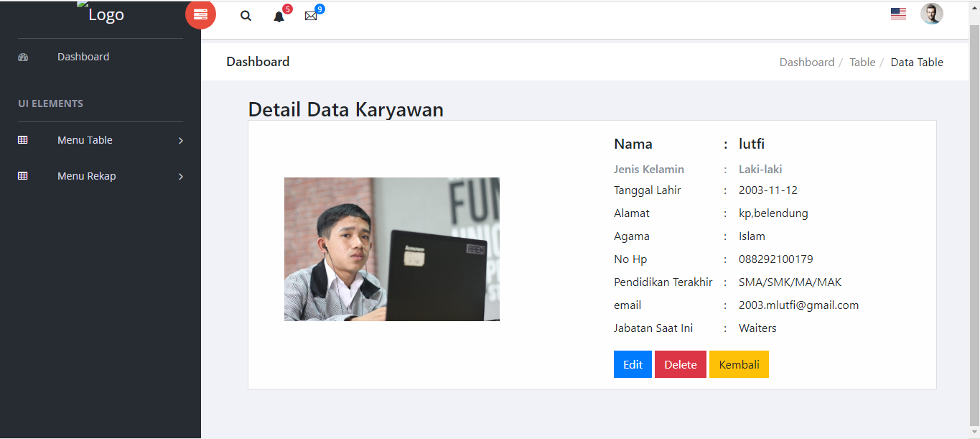Screen dimensions: 980x439
Task: Click the yellow Kembali button
Action: tap(739, 364)
